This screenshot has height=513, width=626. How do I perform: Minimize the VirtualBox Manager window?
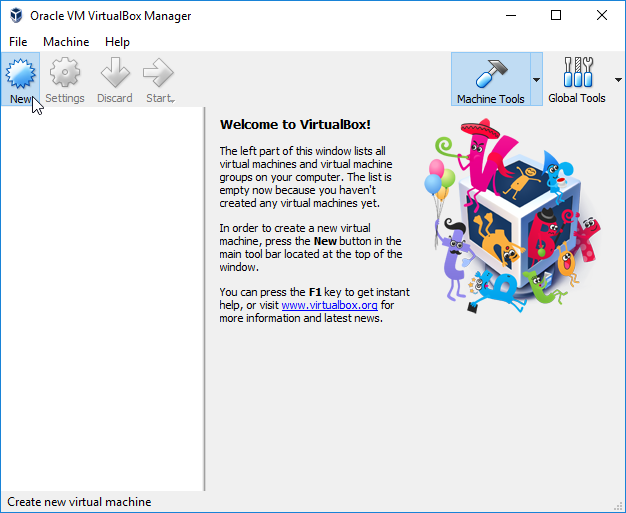click(x=511, y=16)
